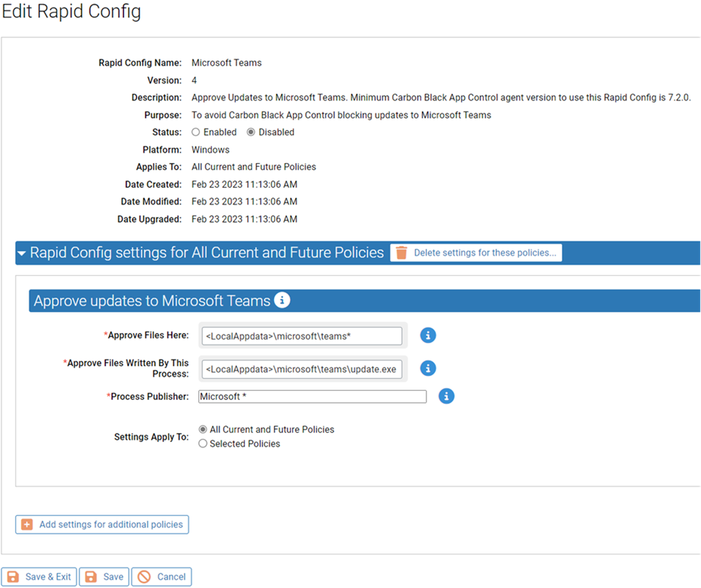The image size is (701, 588).
Task: Click the disk icon on Save & Exit
Action: click(14, 577)
